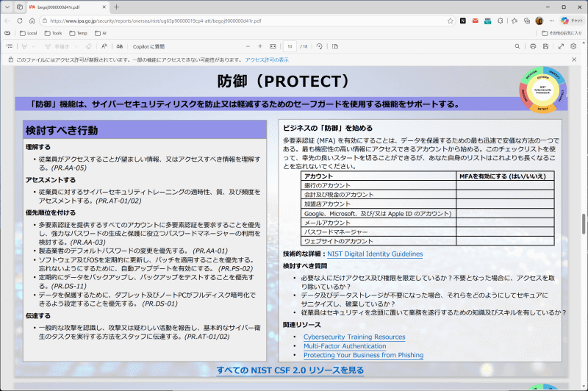This screenshot has width=588, height=391.
Task: Click the fit-to-width icon
Action: point(273,46)
